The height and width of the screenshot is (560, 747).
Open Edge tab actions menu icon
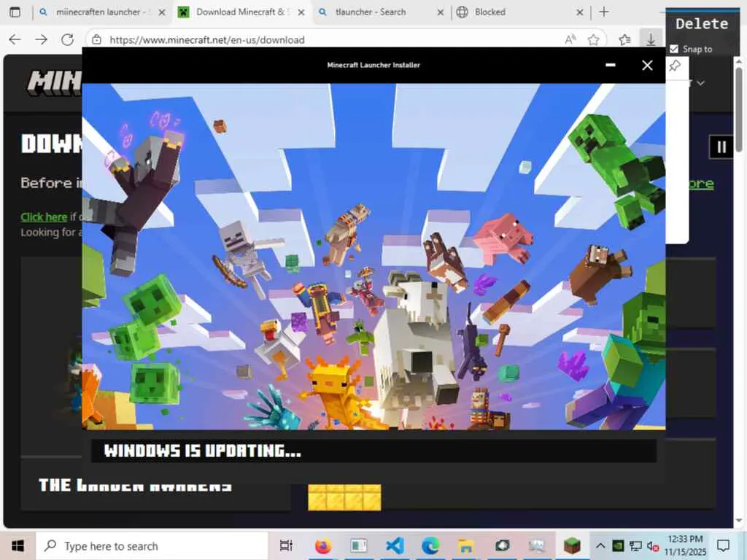[15, 12]
